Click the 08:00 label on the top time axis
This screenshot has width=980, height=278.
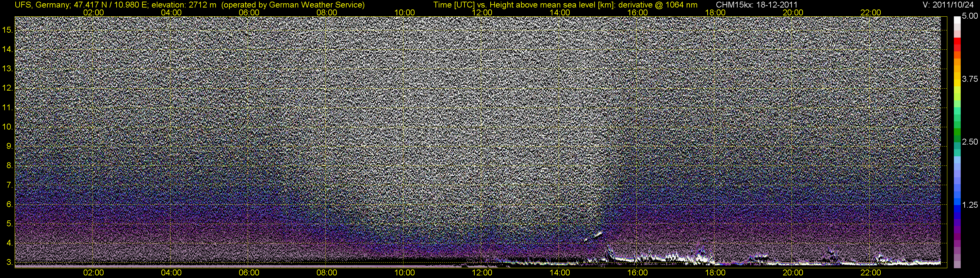click(326, 12)
